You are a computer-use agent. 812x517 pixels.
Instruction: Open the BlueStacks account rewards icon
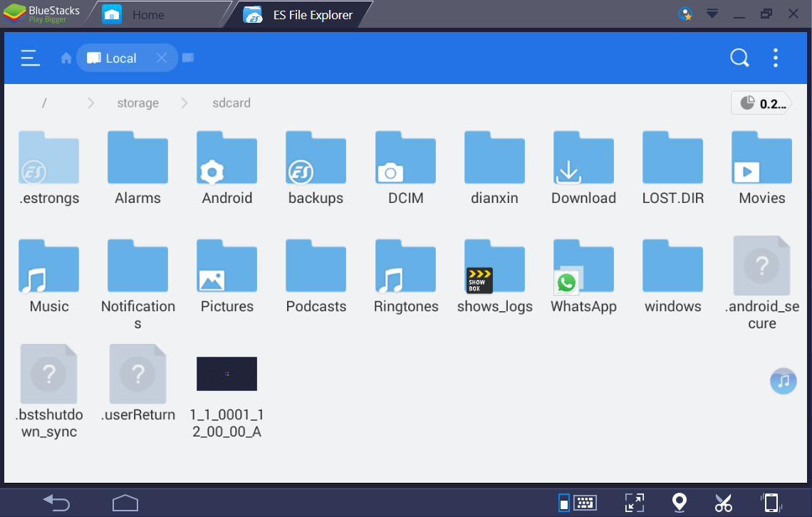[x=685, y=14]
